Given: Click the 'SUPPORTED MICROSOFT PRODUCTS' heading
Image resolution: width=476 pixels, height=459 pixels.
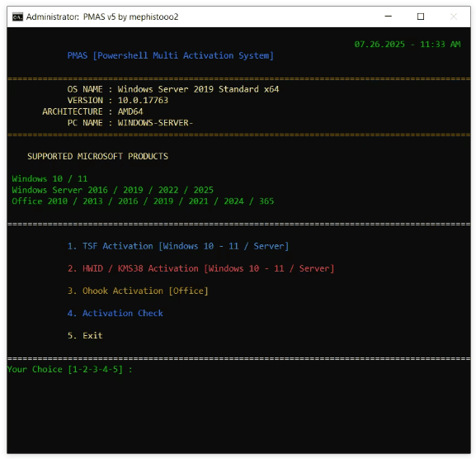Looking at the screenshot, I should point(97,156).
